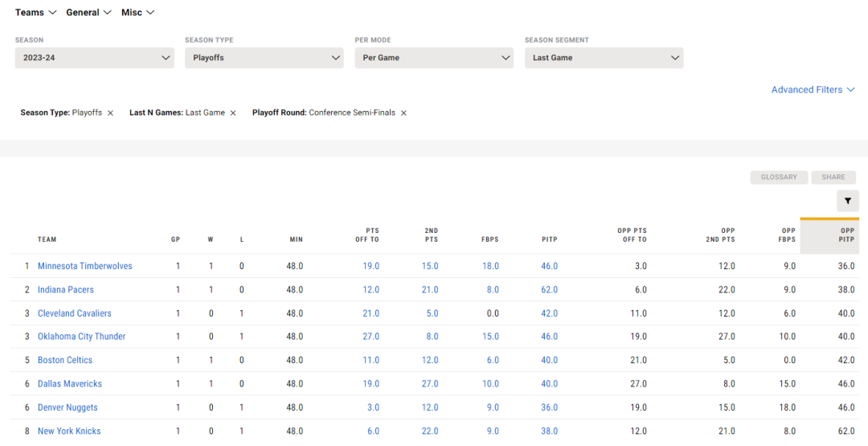Open the Per Mode dropdown

pos(434,58)
